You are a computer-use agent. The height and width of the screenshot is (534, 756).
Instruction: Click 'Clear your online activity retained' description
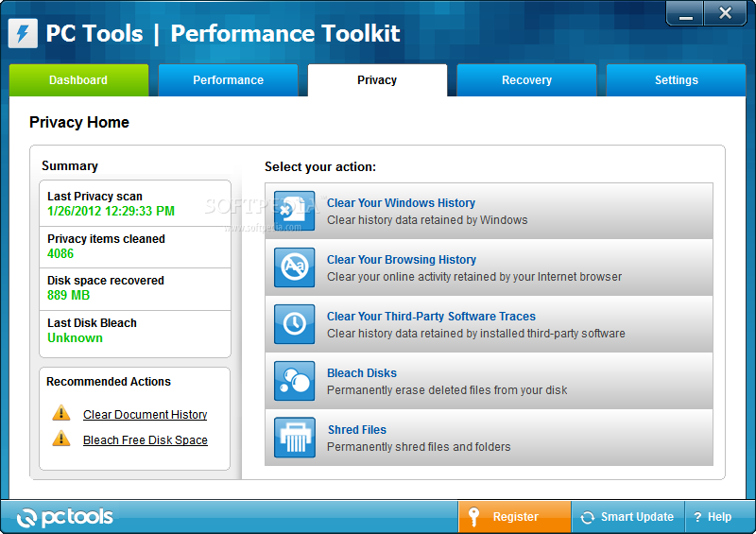tap(474, 277)
